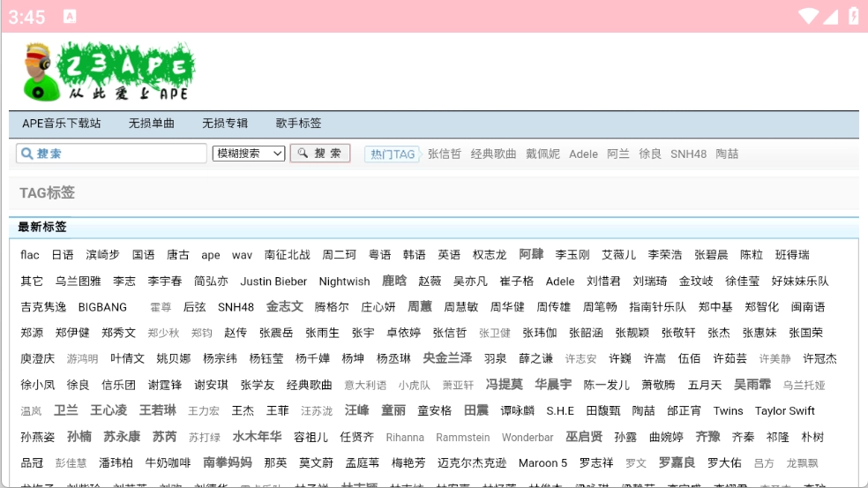The height and width of the screenshot is (488, 868).
Task: Click the 热门TAG label button
Action: [x=393, y=154]
